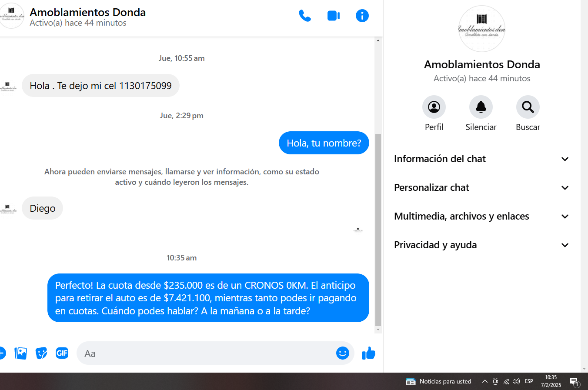Click the 'Ahora pueden enviarse mensajes' notice
588x390 pixels.
point(182,177)
